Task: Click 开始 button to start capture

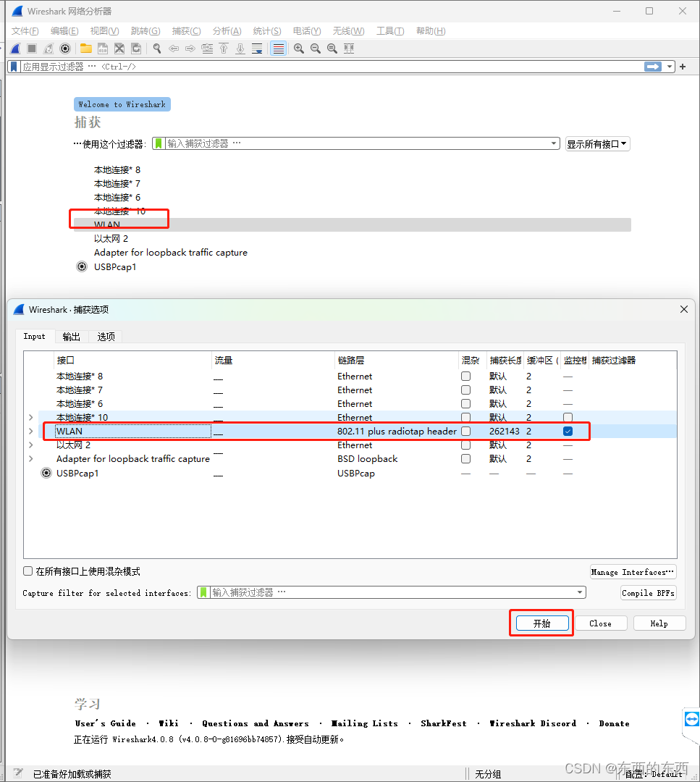Action: (x=542, y=623)
